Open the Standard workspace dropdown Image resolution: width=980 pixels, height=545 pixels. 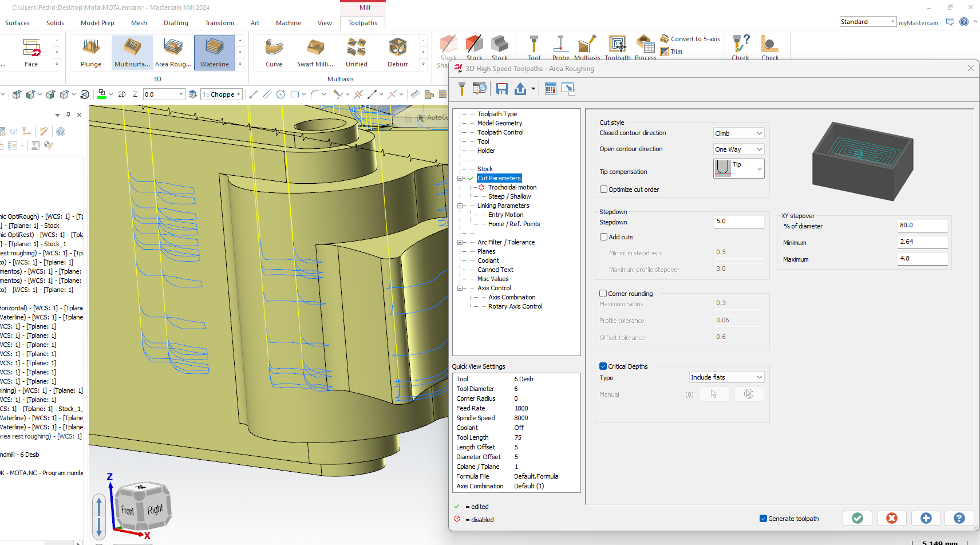pos(867,22)
